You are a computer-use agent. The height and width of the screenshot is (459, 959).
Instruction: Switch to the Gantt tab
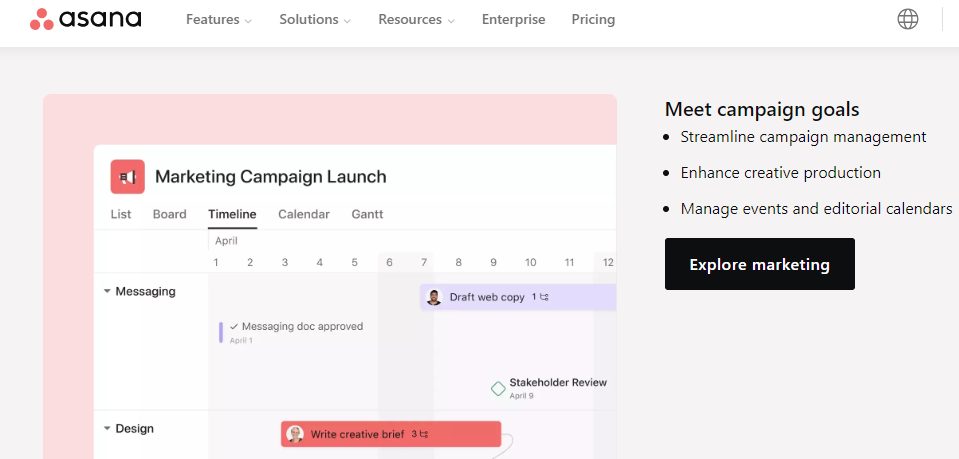click(x=368, y=214)
